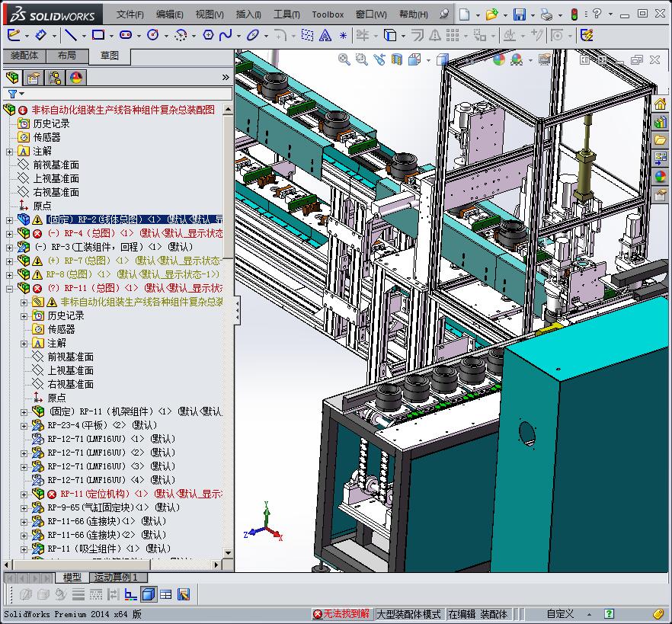Toggle shaded with edges display at bottom
This screenshot has height=624, width=672.
[x=149, y=595]
